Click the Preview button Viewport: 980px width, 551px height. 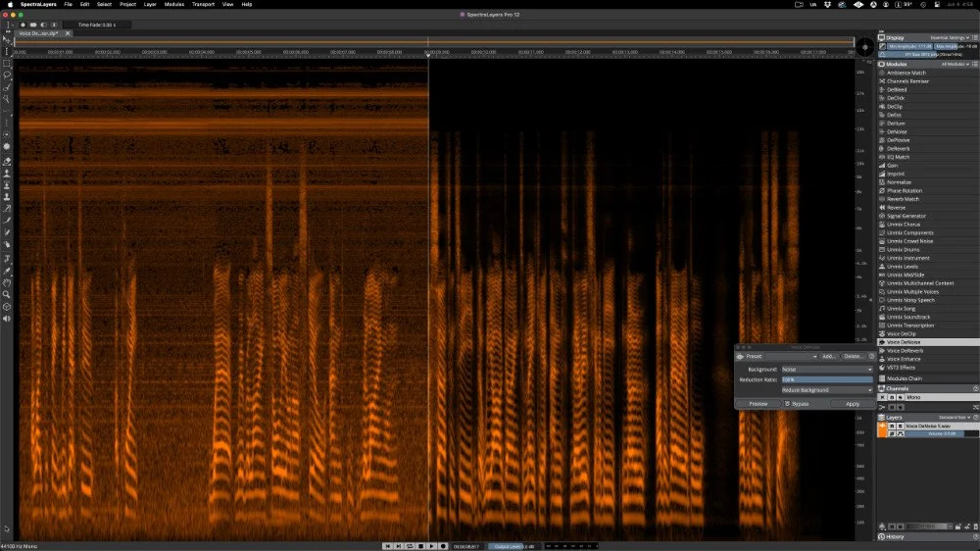[x=759, y=404]
